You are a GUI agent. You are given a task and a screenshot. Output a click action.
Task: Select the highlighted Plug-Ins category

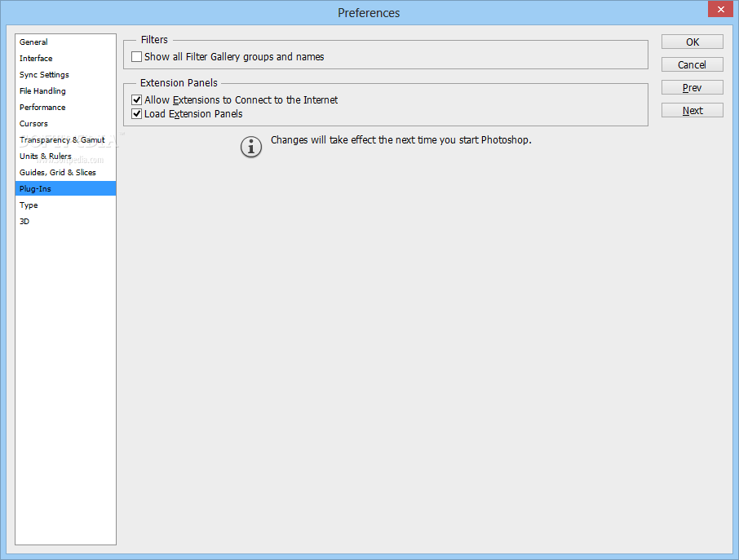pyautogui.click(x=65, y=188)
